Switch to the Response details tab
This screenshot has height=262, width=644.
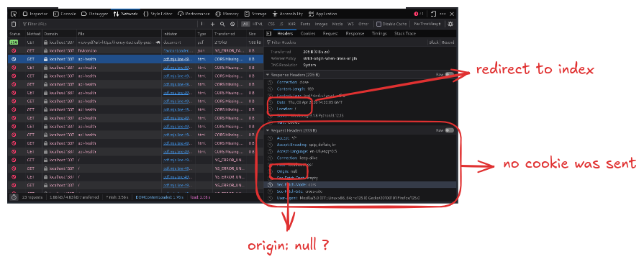(355, 34)
